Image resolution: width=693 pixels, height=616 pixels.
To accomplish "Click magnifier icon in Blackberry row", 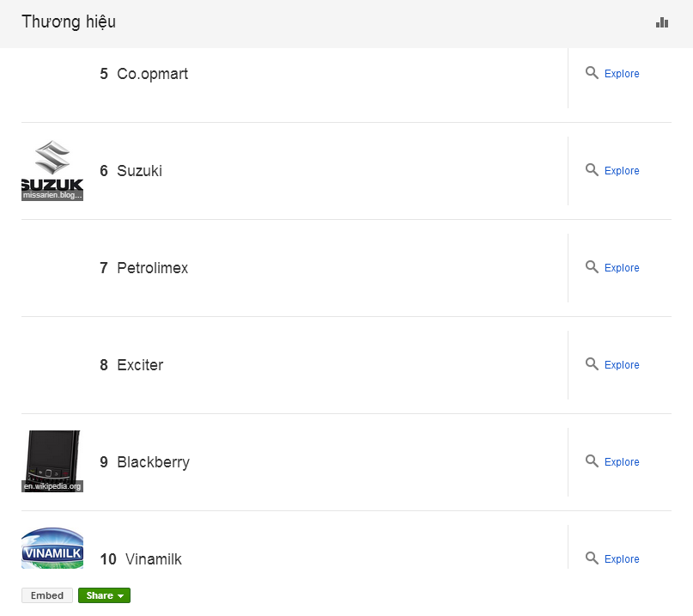I will click(592, 461).
